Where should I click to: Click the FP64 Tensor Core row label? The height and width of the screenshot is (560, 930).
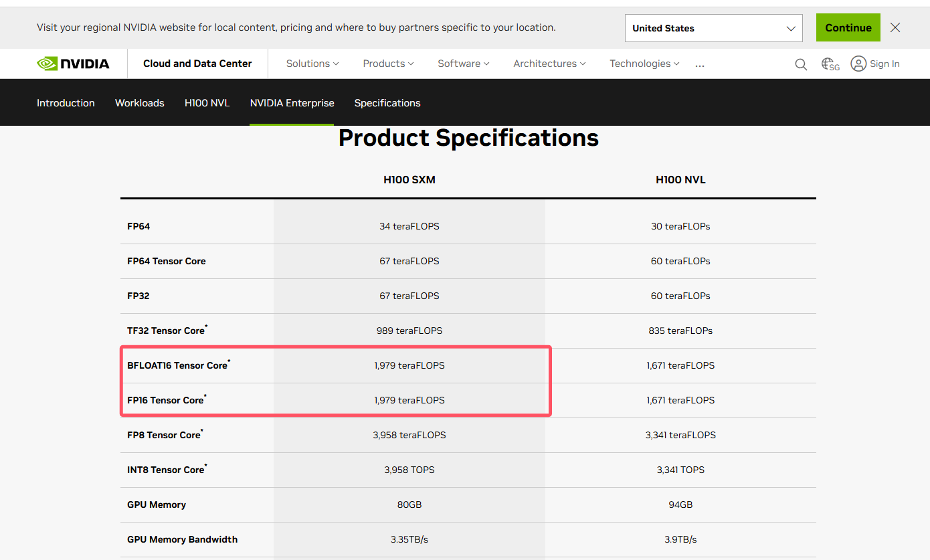(x=167, y=261)
